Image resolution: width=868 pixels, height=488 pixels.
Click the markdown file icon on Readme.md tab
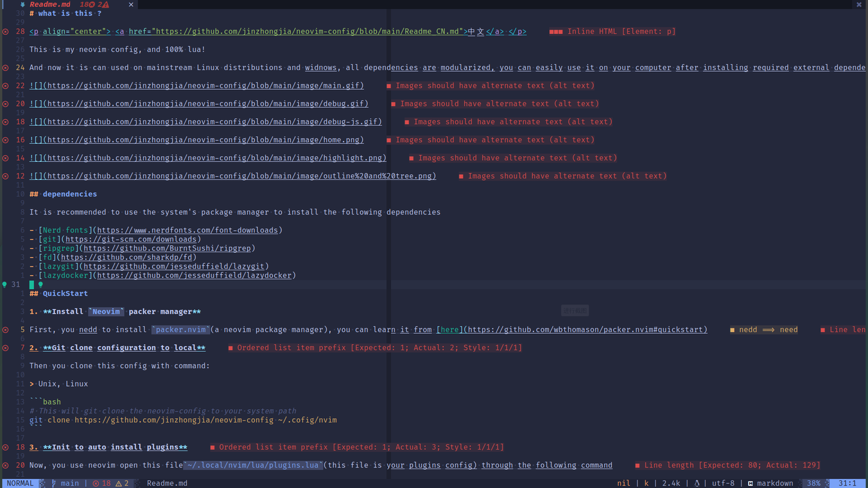pos(22,4)
